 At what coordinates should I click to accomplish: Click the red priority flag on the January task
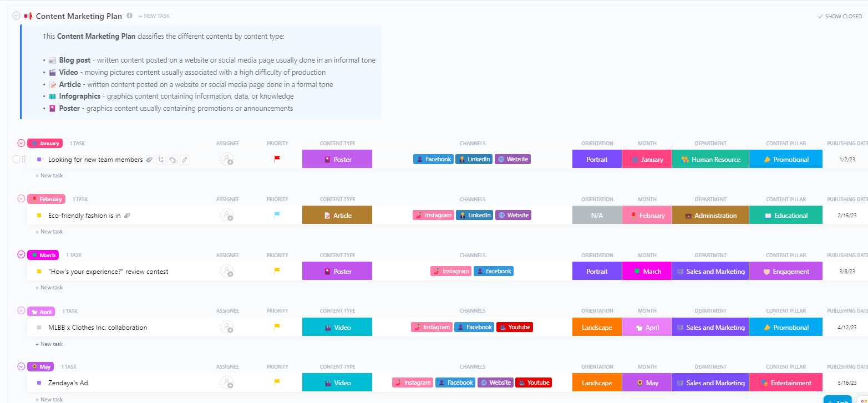click(277, 159)
